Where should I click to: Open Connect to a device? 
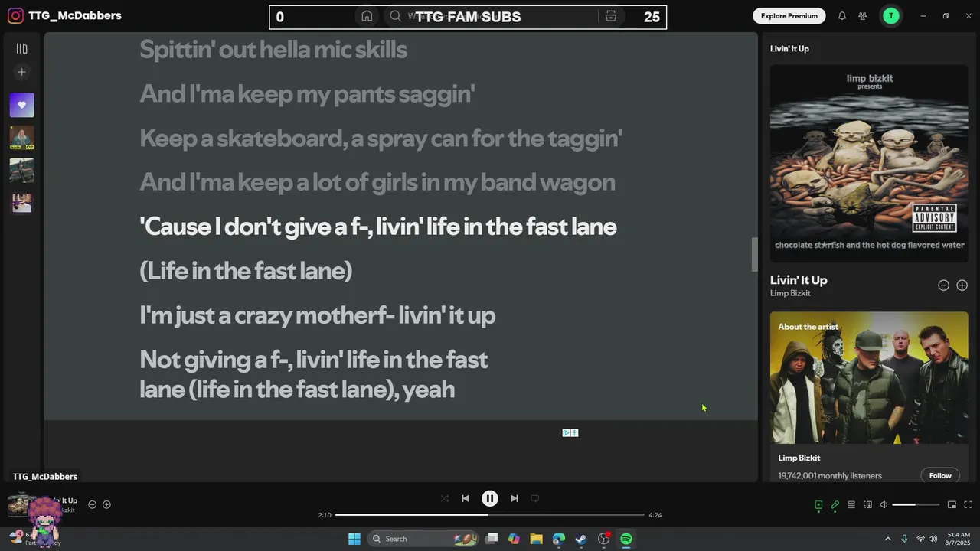point(867,504)
